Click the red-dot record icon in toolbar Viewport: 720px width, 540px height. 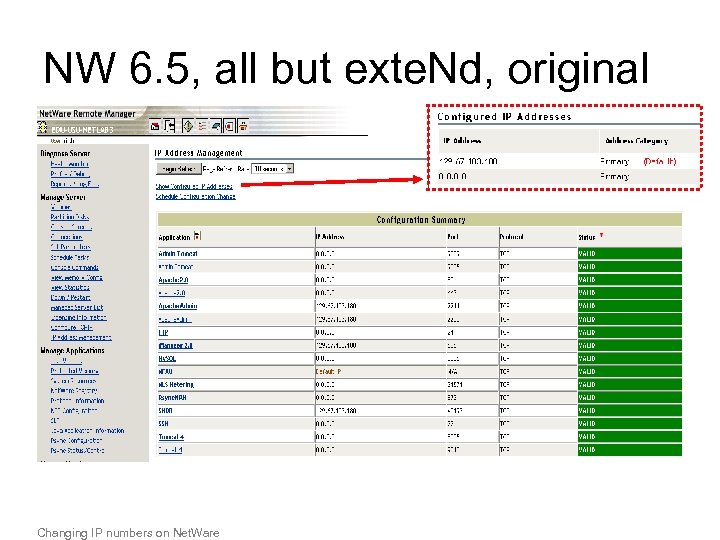pyautogui.click(x=230, y=125)
